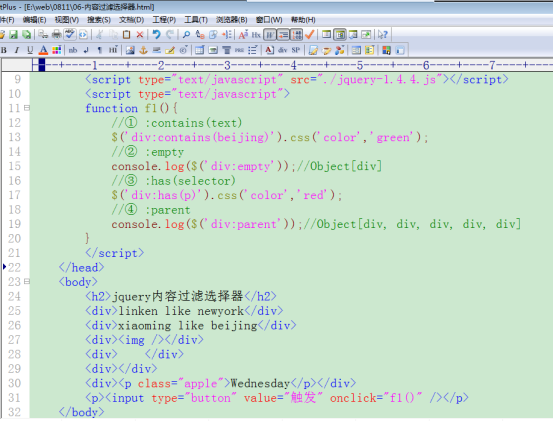The height and width of the screenshot is (421, 554).
Task: Click the center align icon
Action: [226, 50]
